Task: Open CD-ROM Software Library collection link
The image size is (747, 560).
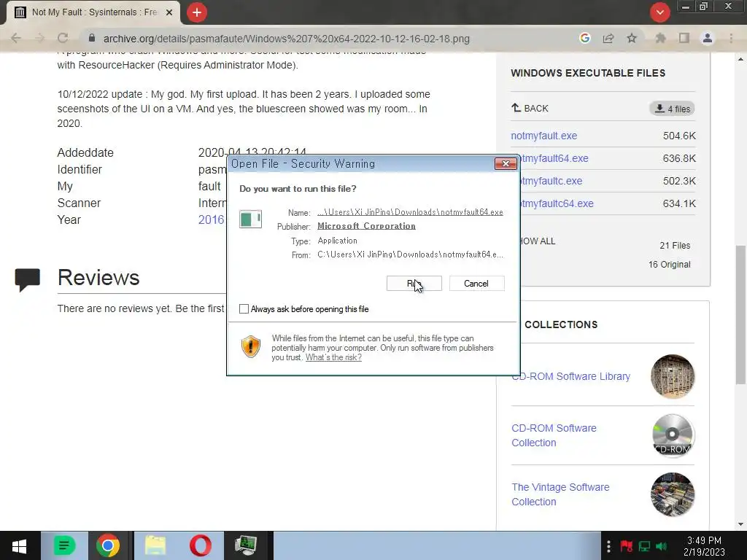Action: point(570,376)
